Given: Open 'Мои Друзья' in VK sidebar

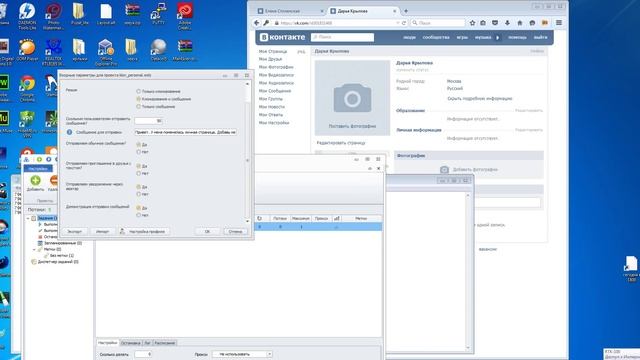Looking at the screenshot, I should coord(270,59).
